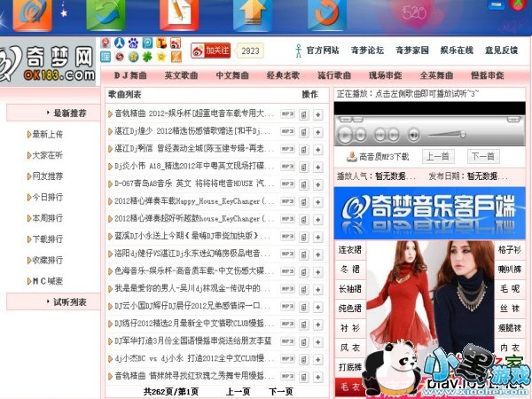Click the red 加关注 Weibo follow button
The width and height of the screenshot is (532, 399).
click(211, 51)
